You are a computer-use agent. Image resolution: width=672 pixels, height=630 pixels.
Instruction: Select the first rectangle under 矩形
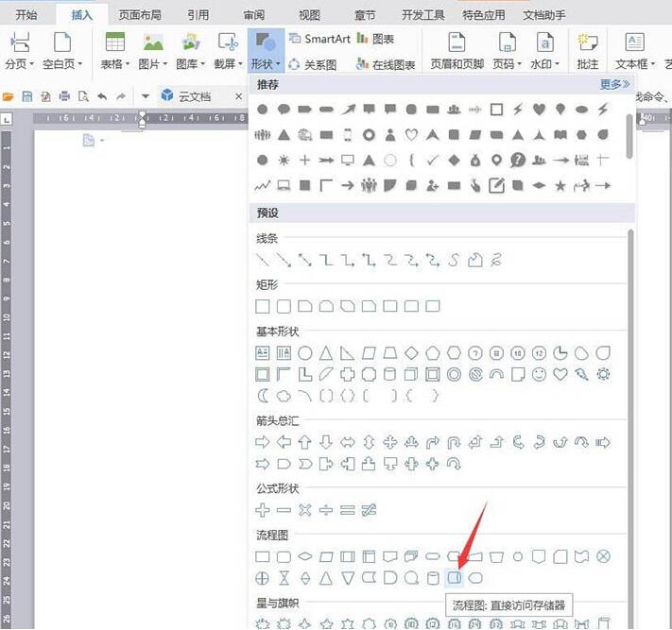point(263,306)
